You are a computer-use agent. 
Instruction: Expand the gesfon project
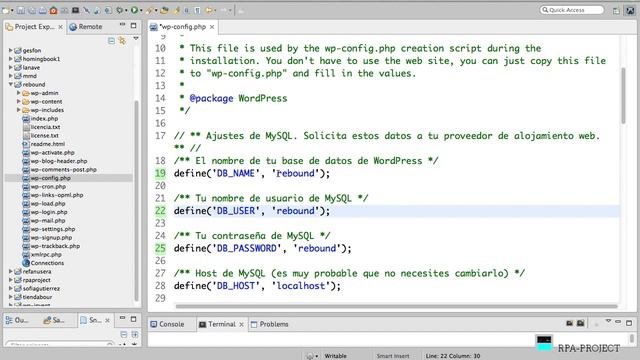tap(11, 50)
